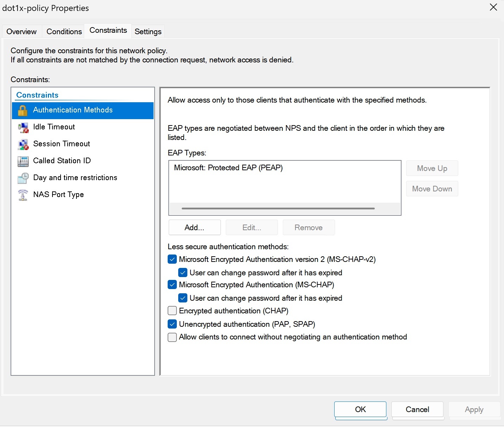Click the Called Station ID phone icon
Image resolution: width=504 pixels, height=429 pixels.
point(23,161)
